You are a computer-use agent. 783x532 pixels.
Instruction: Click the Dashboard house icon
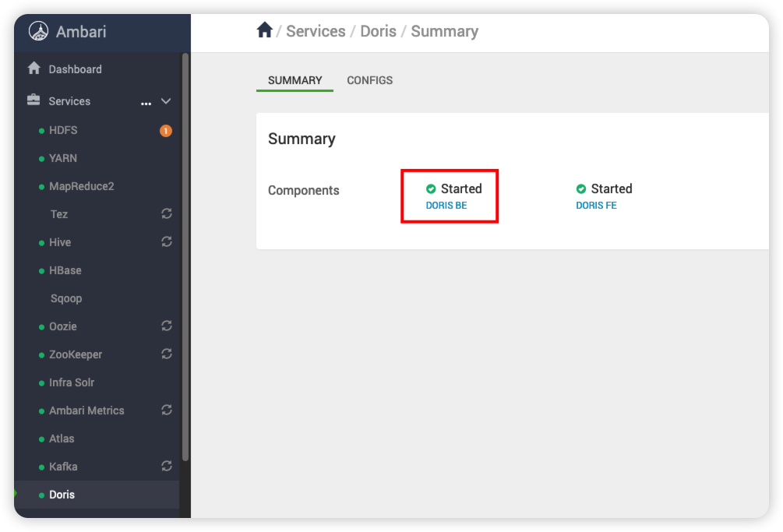click(x=34, y=68)
